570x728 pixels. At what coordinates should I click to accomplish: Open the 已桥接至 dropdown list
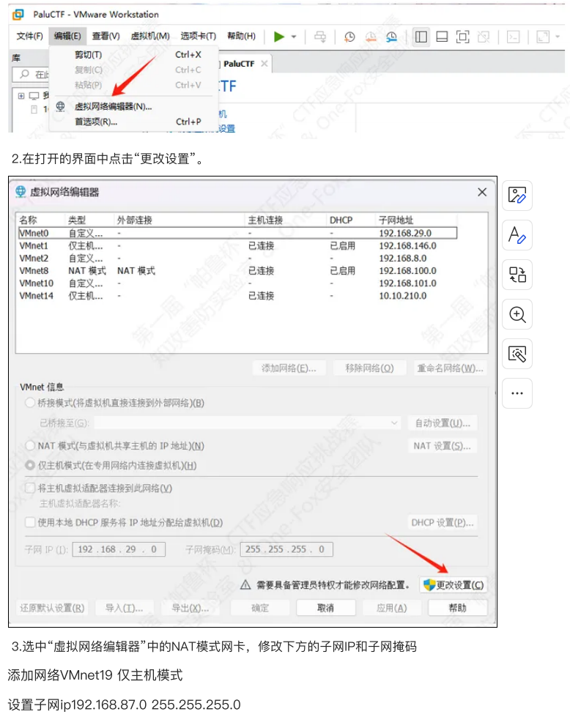tap(394, 423)
